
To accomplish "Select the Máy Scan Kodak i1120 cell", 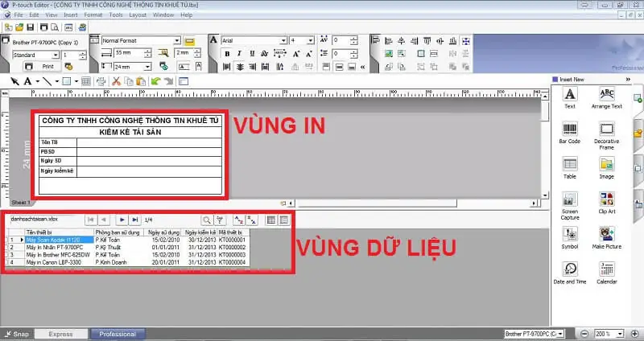I will click(60, 240).
